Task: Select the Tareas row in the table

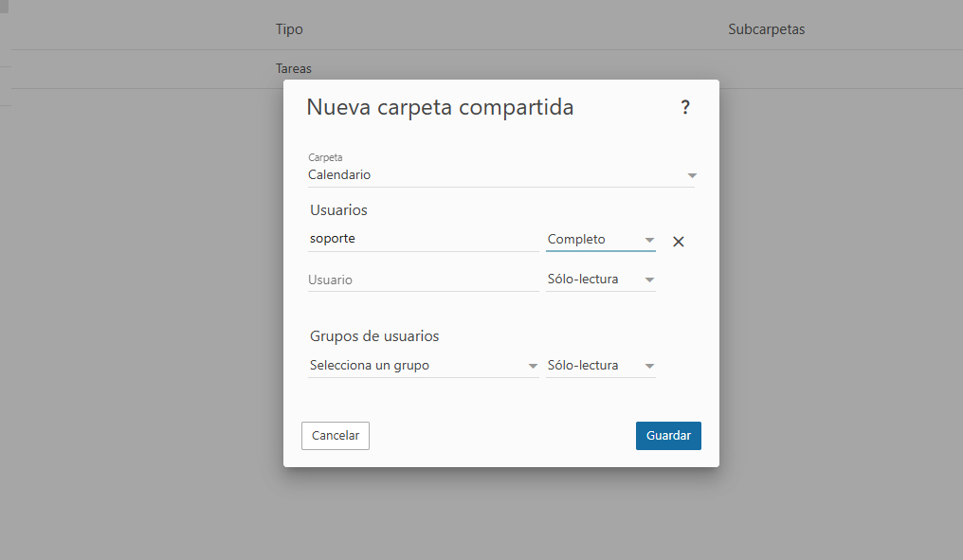Action: tap(485, 69)
